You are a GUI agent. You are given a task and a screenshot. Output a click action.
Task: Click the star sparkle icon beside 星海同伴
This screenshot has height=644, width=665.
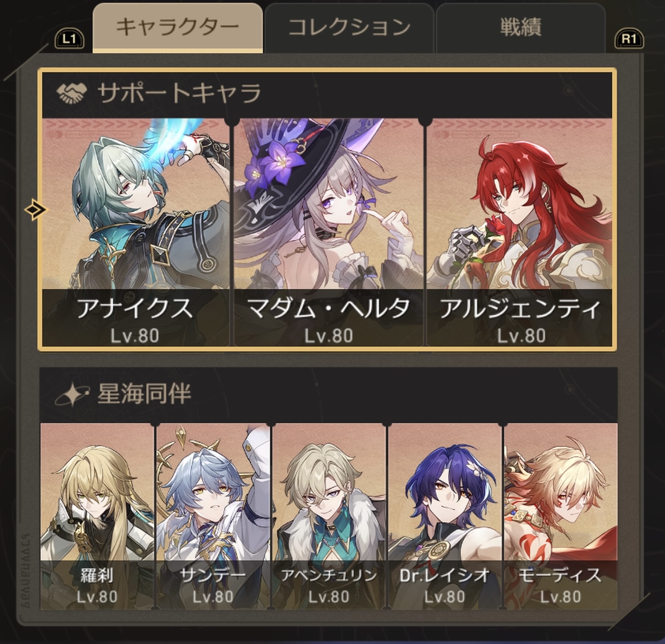pyautogui.click(x=72, y=394)
